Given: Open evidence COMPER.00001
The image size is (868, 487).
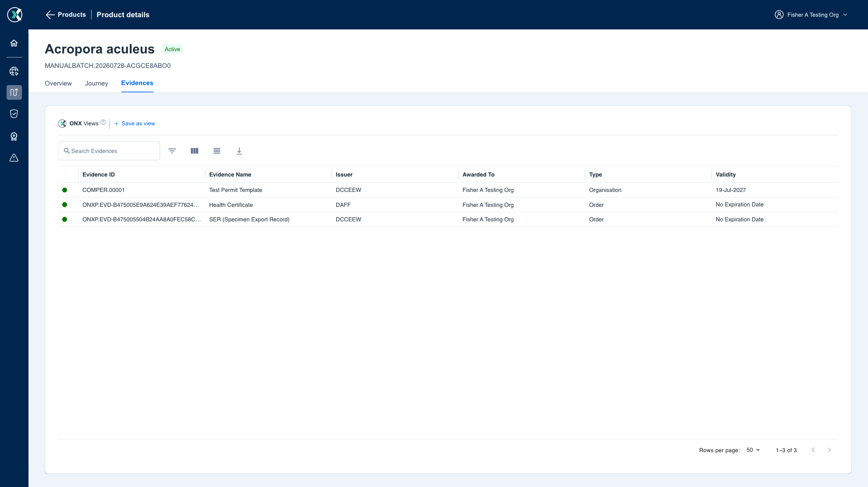Looking at the screenshot, I should click(x=104, y=190).
